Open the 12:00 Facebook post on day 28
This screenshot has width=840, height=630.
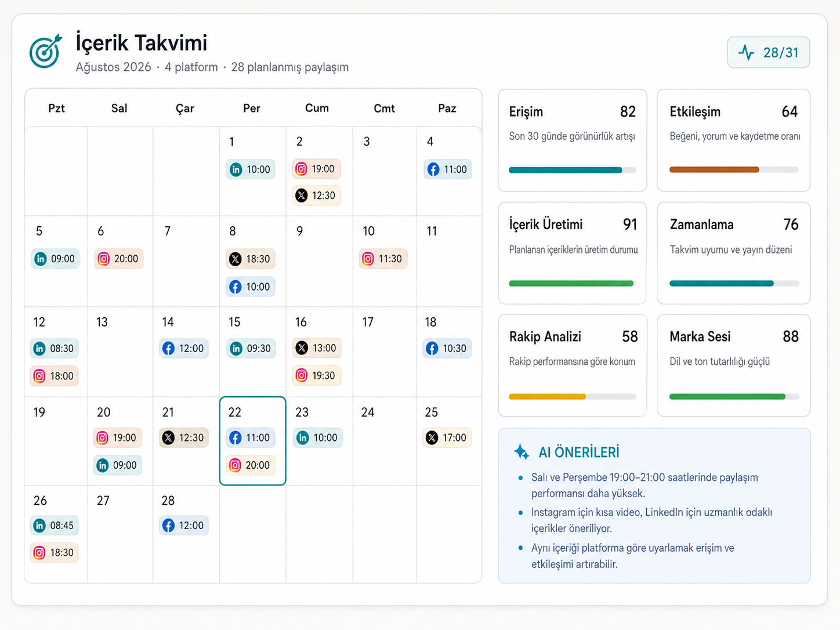click(x=183, y=526)
